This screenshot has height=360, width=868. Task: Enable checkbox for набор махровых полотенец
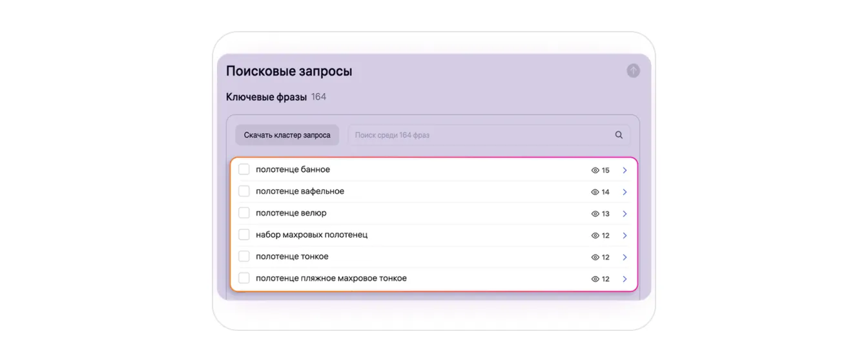tap(244, 235)
